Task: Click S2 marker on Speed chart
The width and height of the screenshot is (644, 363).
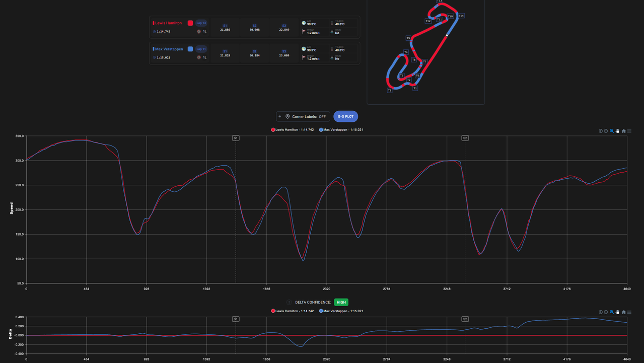Action: (x=465, y=138)
